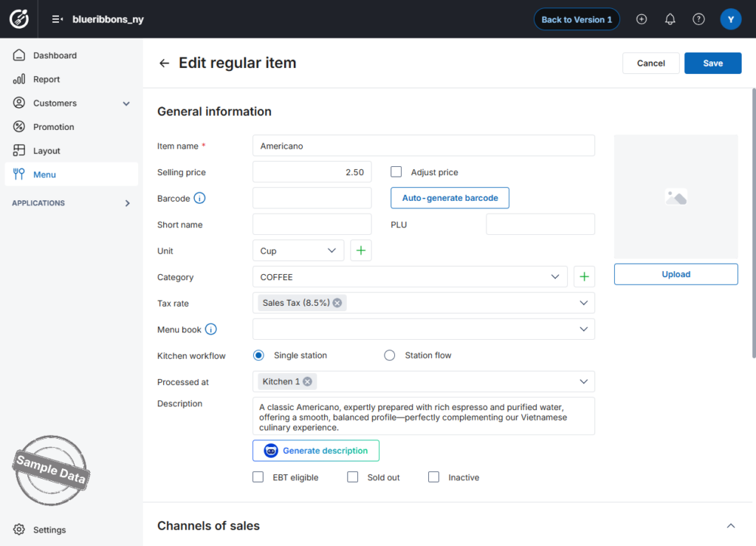The image size is (756, 546).
Task: Click the Selling price field 2.50
Action: [x=312, y=171]
